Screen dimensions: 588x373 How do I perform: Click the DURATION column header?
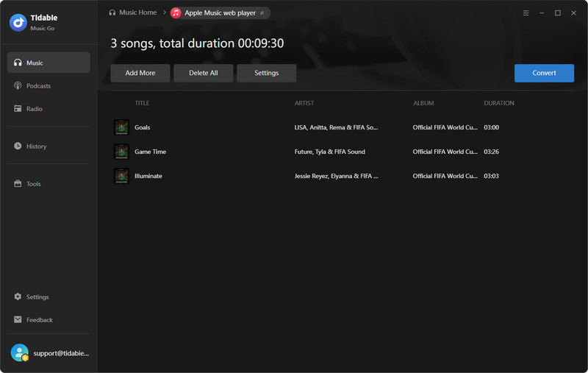coord(499,103)
